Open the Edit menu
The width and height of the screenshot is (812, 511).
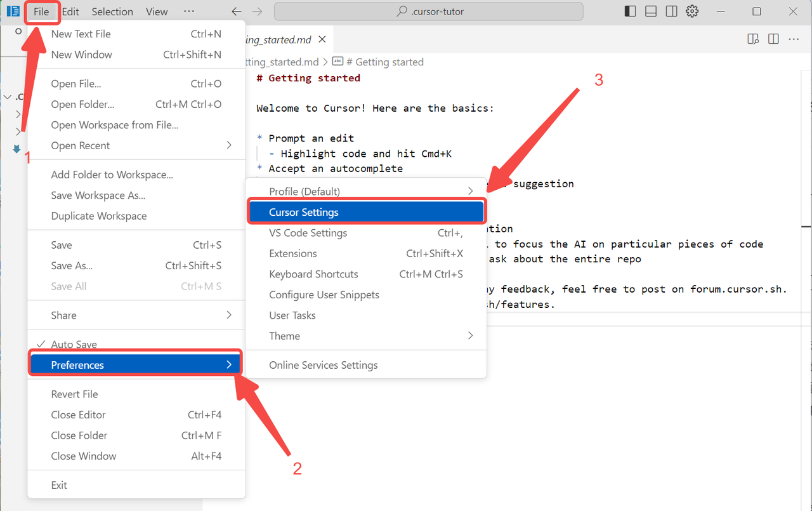click(70, 11)
